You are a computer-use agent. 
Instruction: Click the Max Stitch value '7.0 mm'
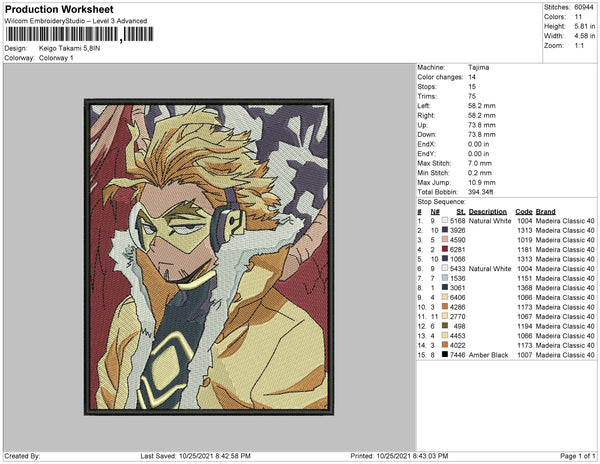pos(480,163)
